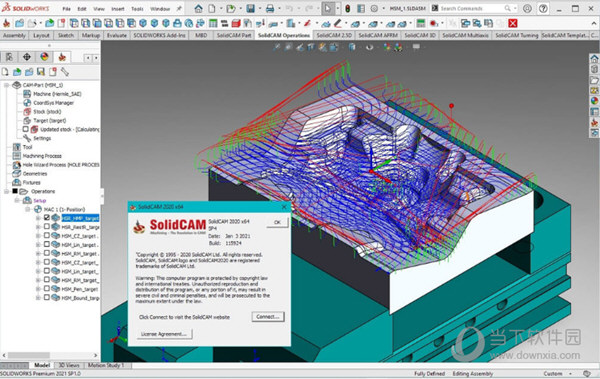
Task: Click OK in the SolidCAM about dialog
Action: [277, 222]
